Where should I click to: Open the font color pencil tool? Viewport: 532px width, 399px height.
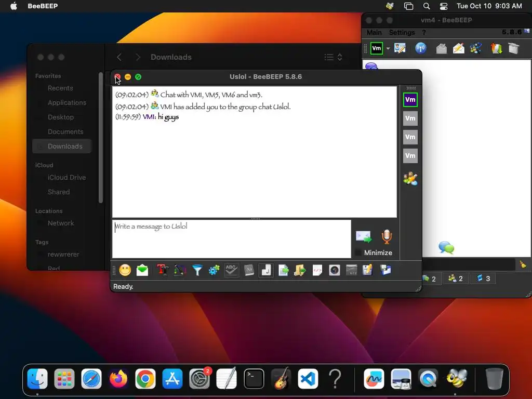tap(180, 270)
